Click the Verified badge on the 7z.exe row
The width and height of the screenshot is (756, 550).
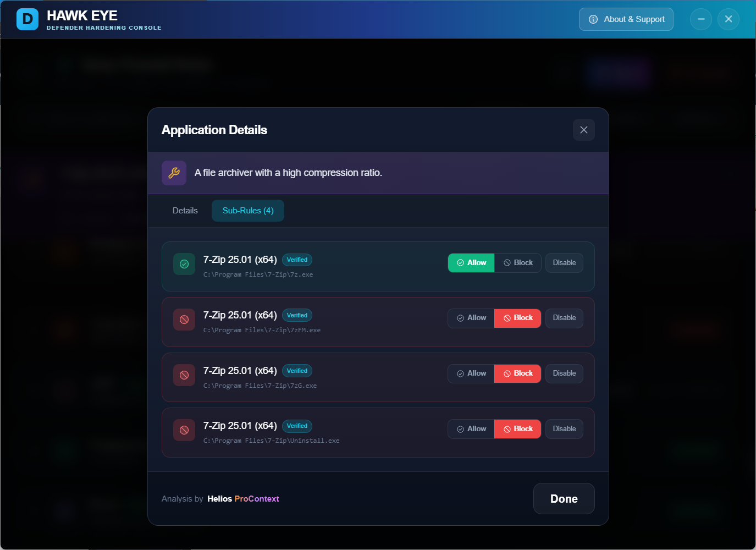[297, 260]
